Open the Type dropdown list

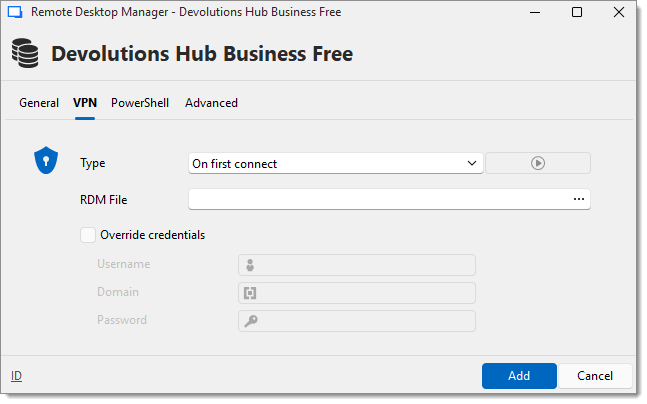(335, 163)
